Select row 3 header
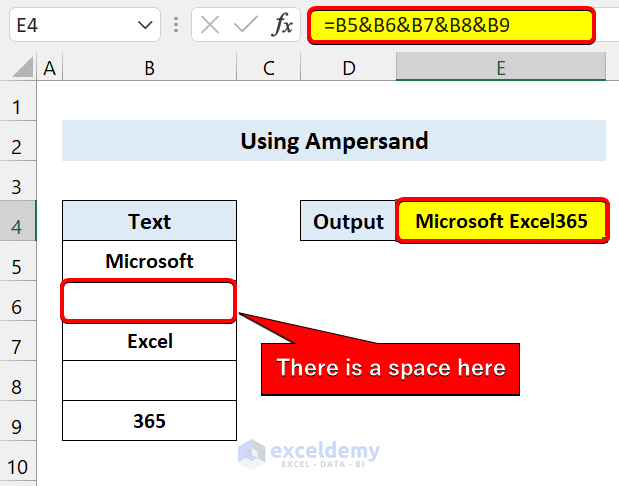The height and width of the screenshot is (486, 619). 18,181
